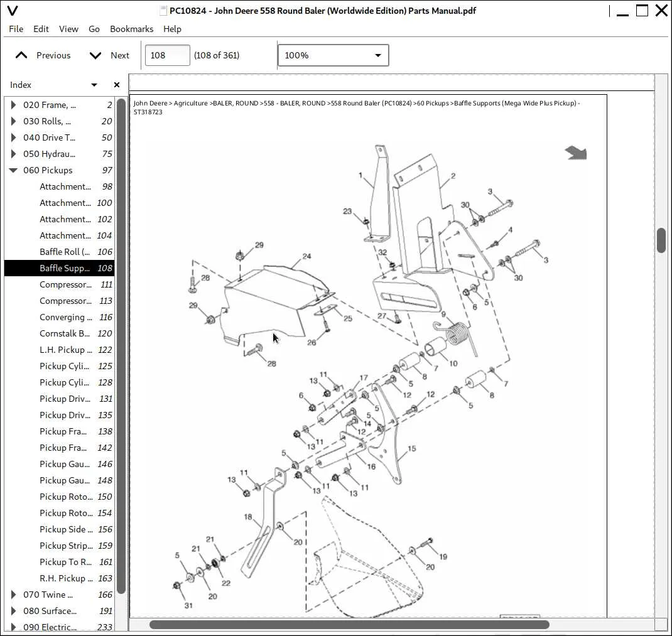The width and height of the screenshot is (672, 636).
Task: Open the File menu
Action: coord(16,29)
